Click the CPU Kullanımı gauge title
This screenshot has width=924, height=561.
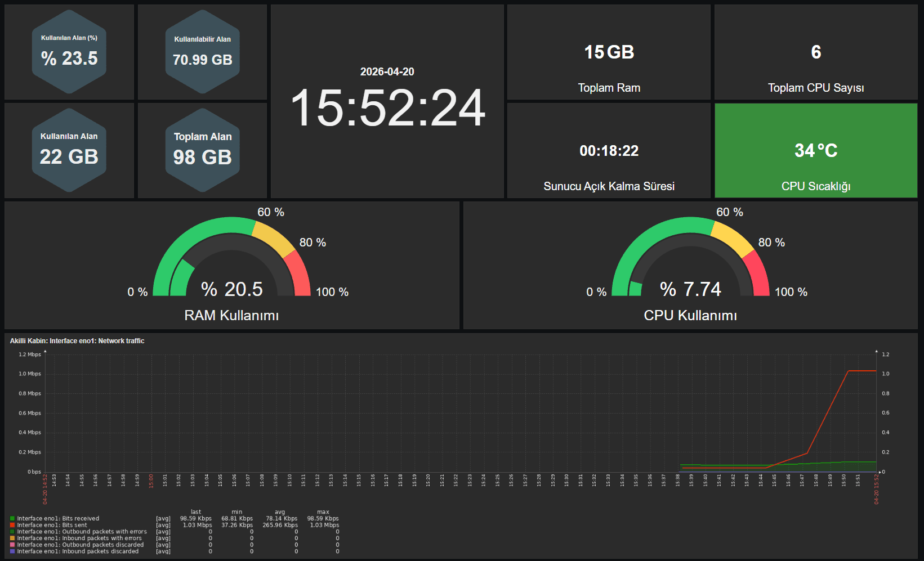pyautogui.click(x=690, y=316)
